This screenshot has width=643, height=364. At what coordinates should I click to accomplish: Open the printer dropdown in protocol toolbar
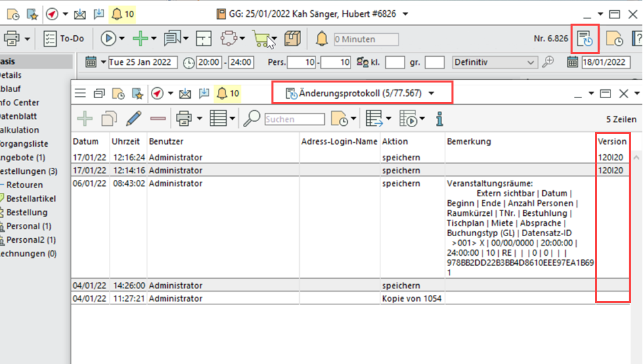coord(200,120)
